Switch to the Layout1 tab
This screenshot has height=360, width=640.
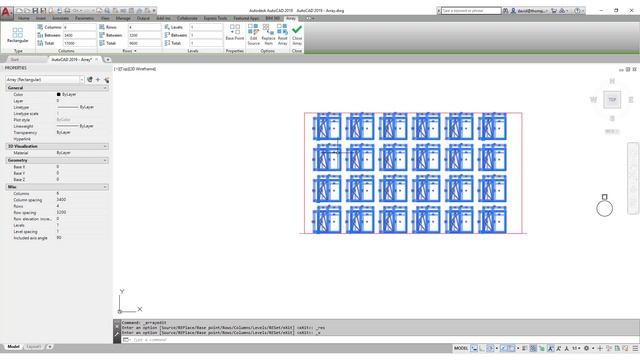tap(34, 347)
